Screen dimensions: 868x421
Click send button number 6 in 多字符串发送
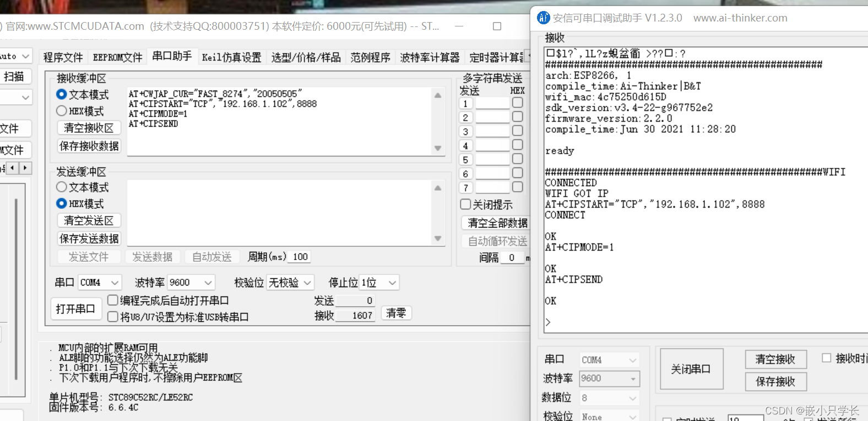[465, 174]
